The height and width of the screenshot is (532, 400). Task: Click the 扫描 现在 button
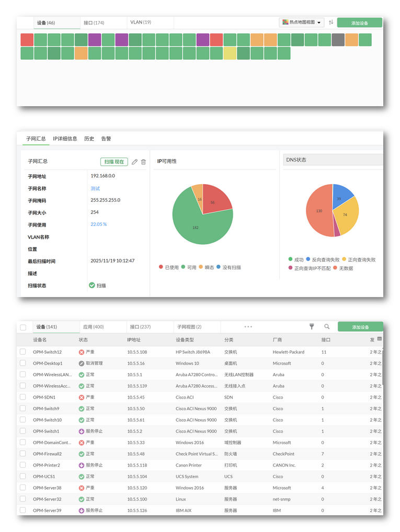tap(114, 162)
